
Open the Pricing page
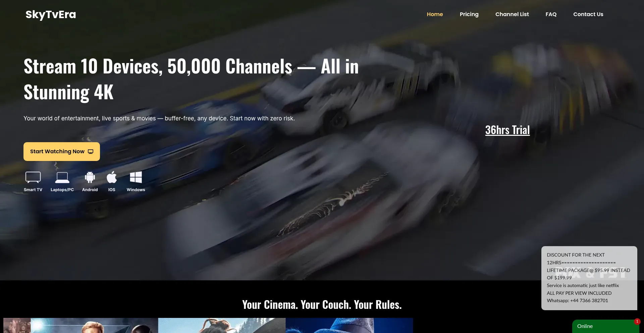click(x=469, y=14)
